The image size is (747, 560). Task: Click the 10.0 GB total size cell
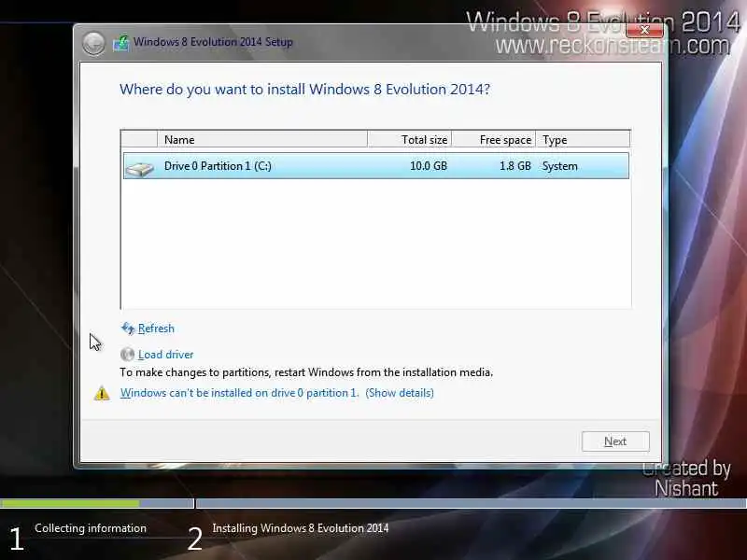point(429,166)
